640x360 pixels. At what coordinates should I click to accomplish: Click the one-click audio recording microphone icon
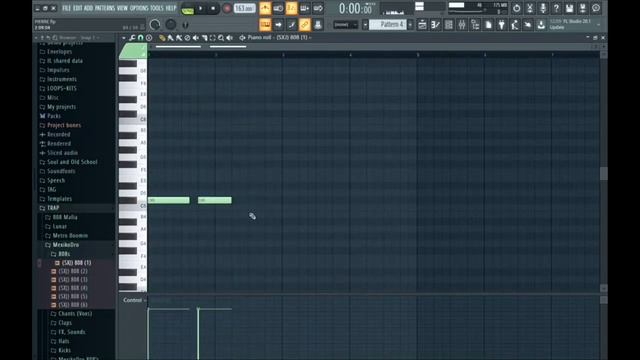(x=543, y=8)
